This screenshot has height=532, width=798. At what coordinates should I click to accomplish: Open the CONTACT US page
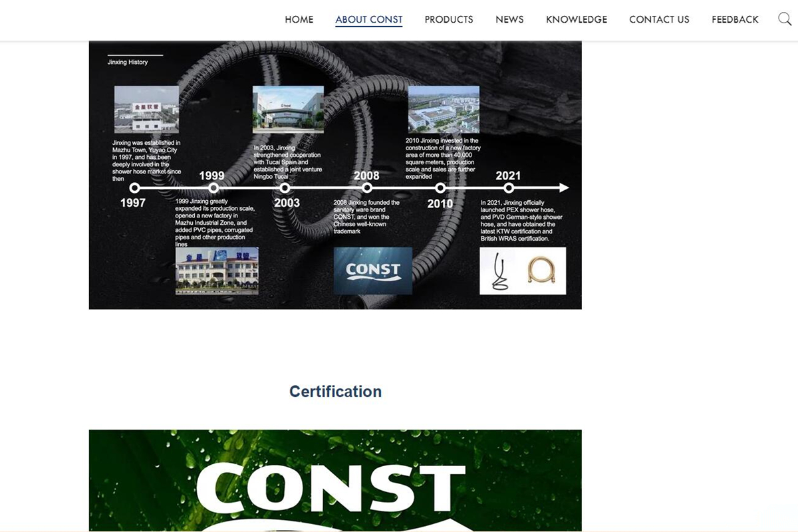[x=659, y=19]
